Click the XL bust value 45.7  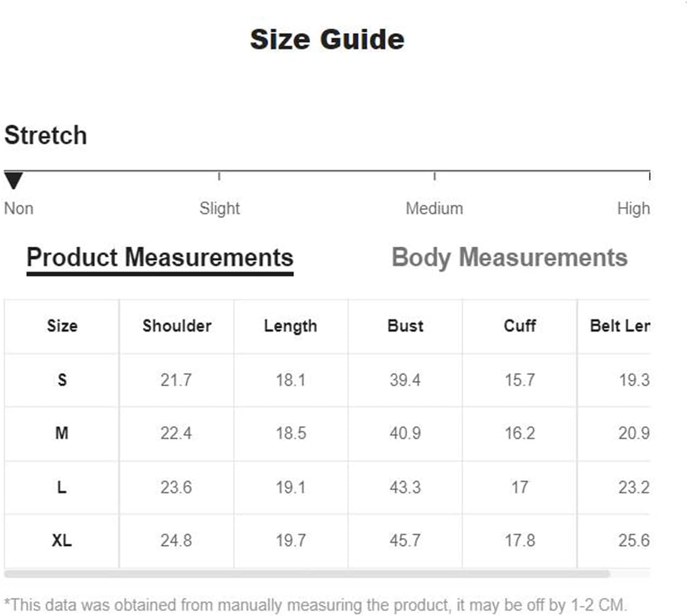pyautogui.click(x=405, y=540)
